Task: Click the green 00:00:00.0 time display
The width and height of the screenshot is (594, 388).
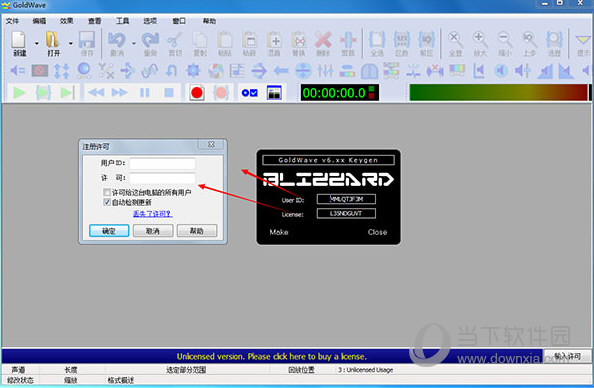Action: tap(339, 93)
